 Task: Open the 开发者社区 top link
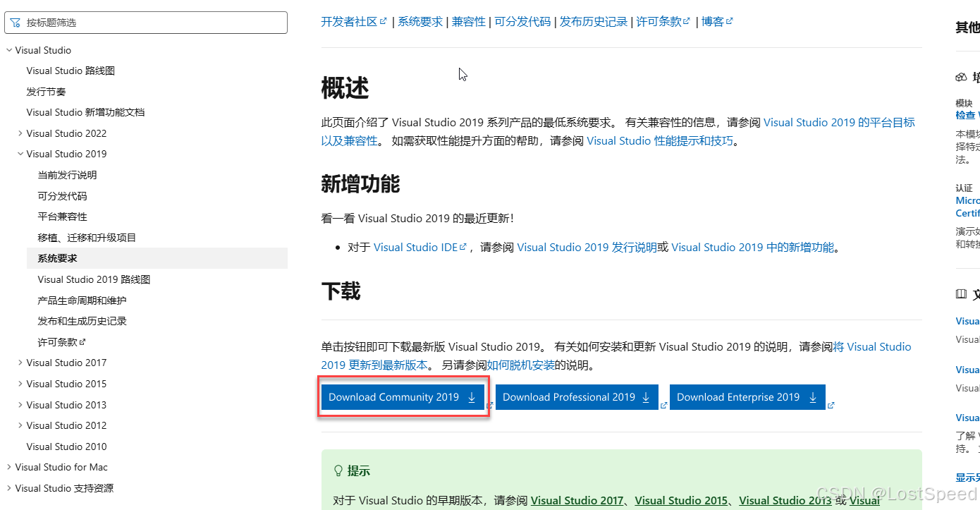(354, 21)
